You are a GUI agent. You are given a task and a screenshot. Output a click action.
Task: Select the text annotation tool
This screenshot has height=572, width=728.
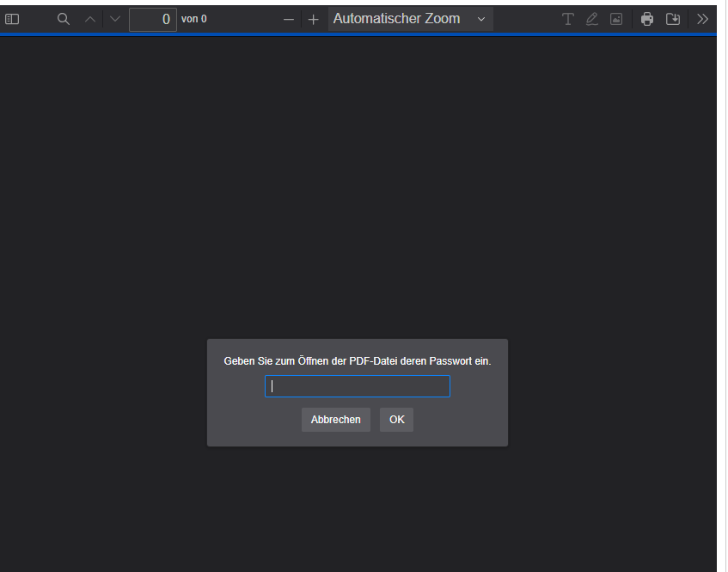pyautogui.click(x=567, y=19)
